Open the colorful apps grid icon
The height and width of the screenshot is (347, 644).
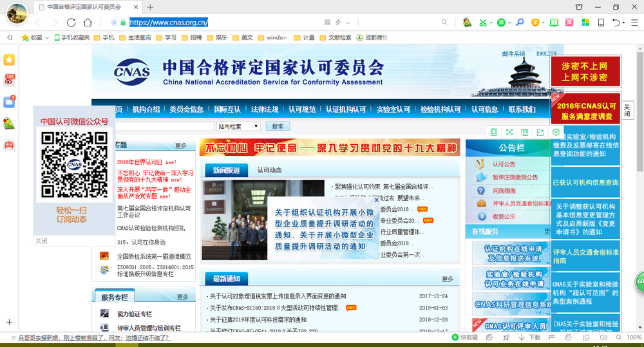(585, 23)
